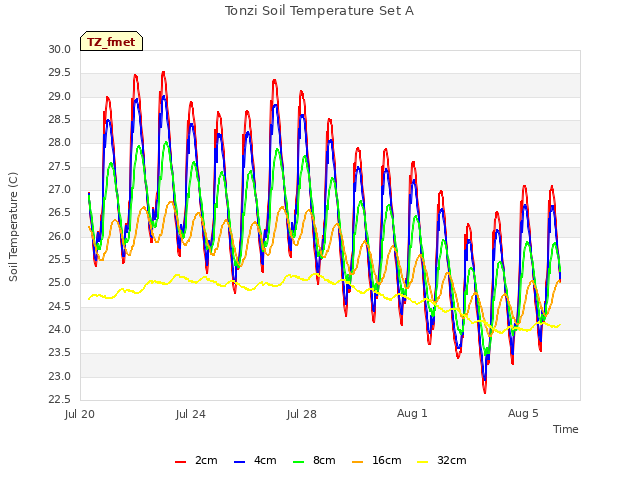Viewport: 640px width, 480px height.
Task: Click the 23.5 y-axis tick label
Action: pos(60,353)
